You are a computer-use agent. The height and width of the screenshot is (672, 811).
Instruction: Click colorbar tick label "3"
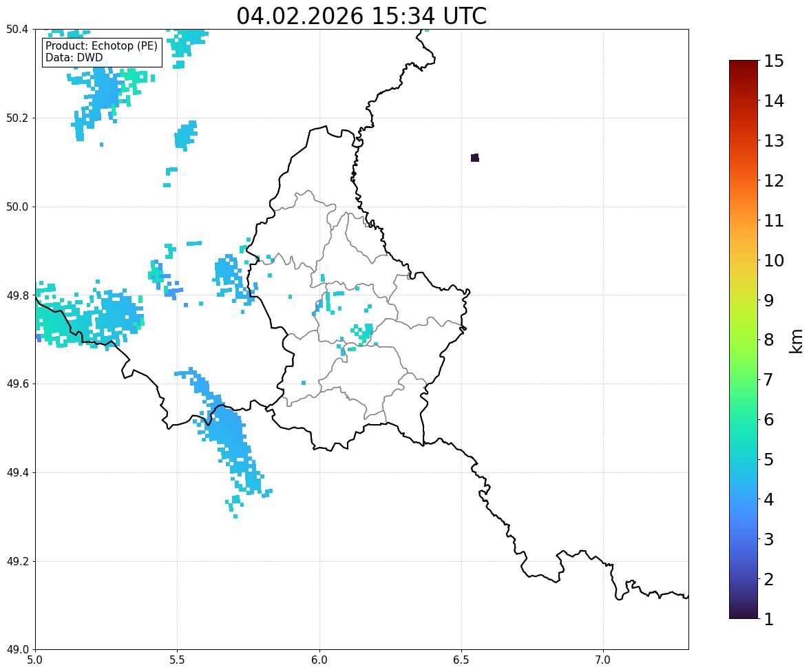[768, 539]
